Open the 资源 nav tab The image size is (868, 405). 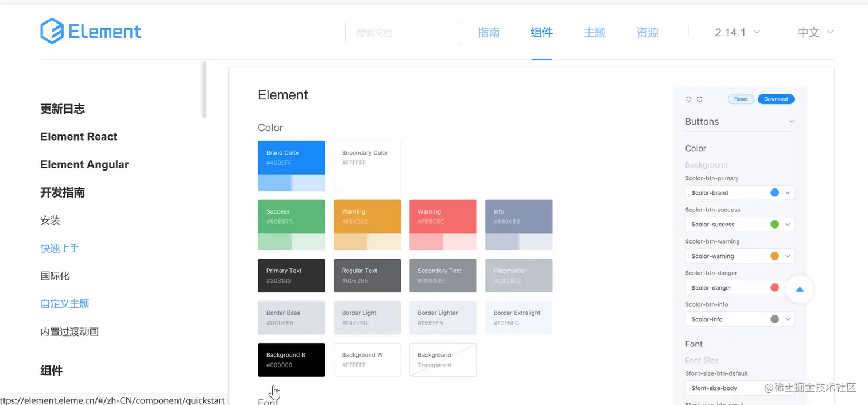648,33
